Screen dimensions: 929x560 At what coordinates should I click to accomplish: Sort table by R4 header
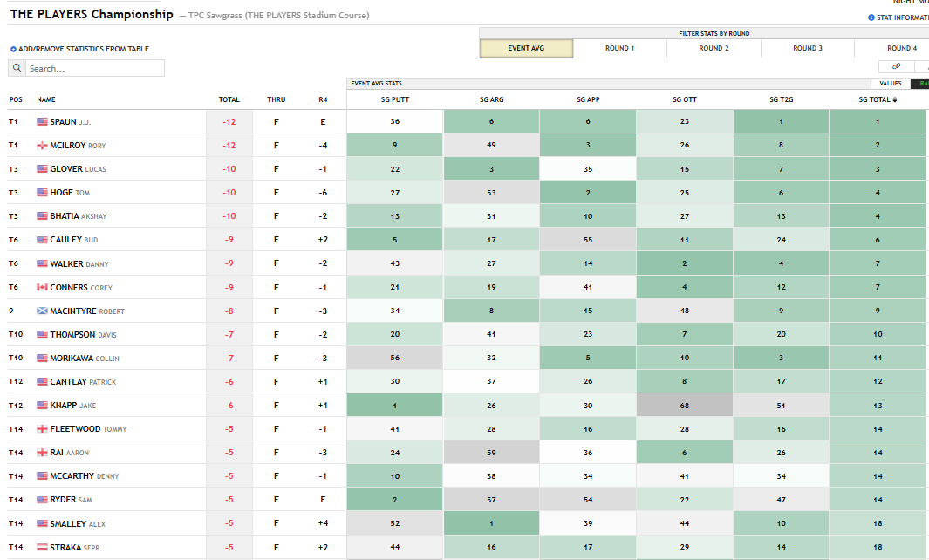[x=323, y=99]
